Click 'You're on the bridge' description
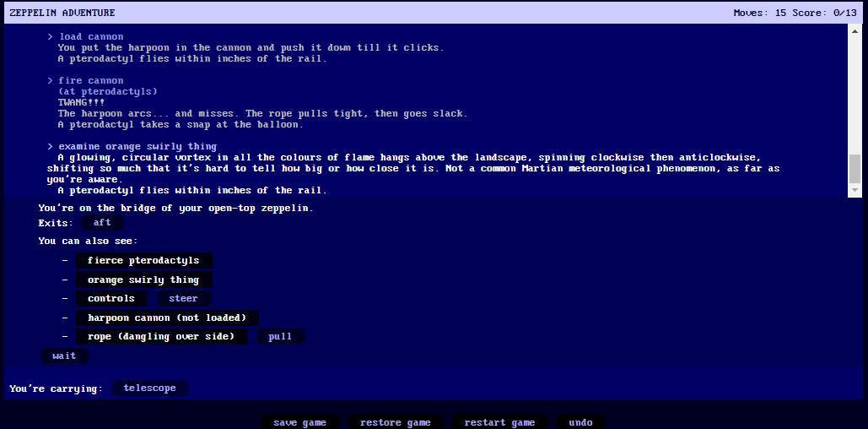The width and height of the screenshot is (868, 429). 175,209
